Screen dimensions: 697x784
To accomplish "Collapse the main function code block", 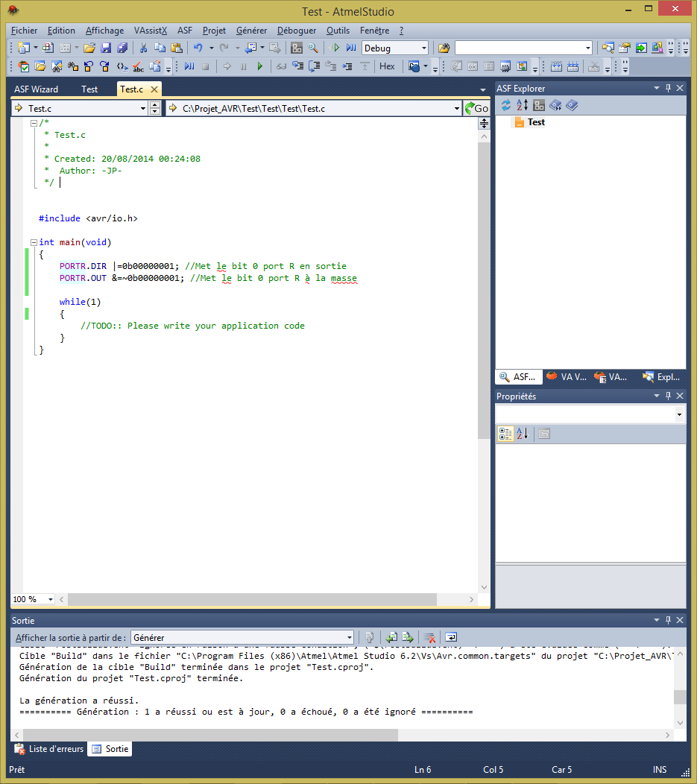I will pos(34,242).
